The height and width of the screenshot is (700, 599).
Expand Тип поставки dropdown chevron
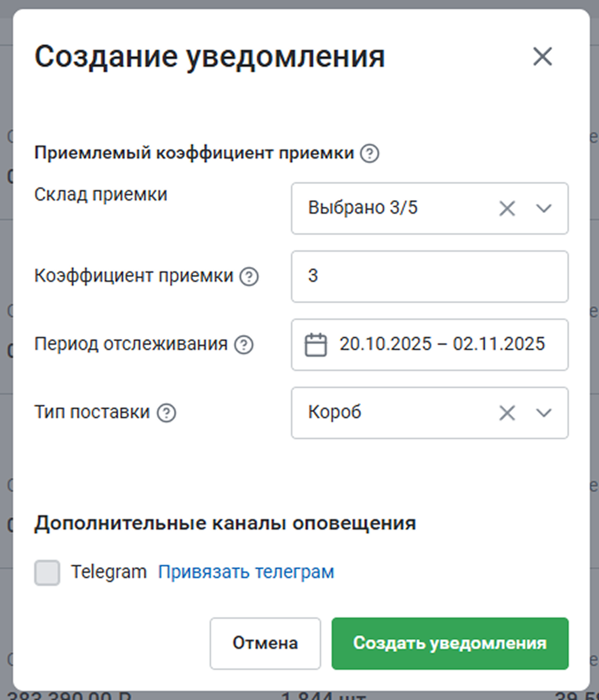point(544,413)
